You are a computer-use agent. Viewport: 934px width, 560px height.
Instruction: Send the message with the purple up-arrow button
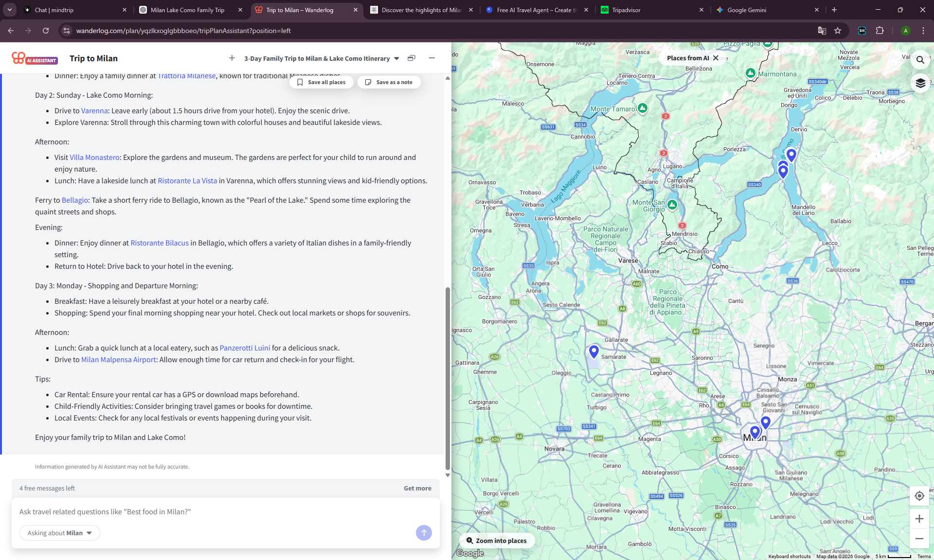point(424,533)
